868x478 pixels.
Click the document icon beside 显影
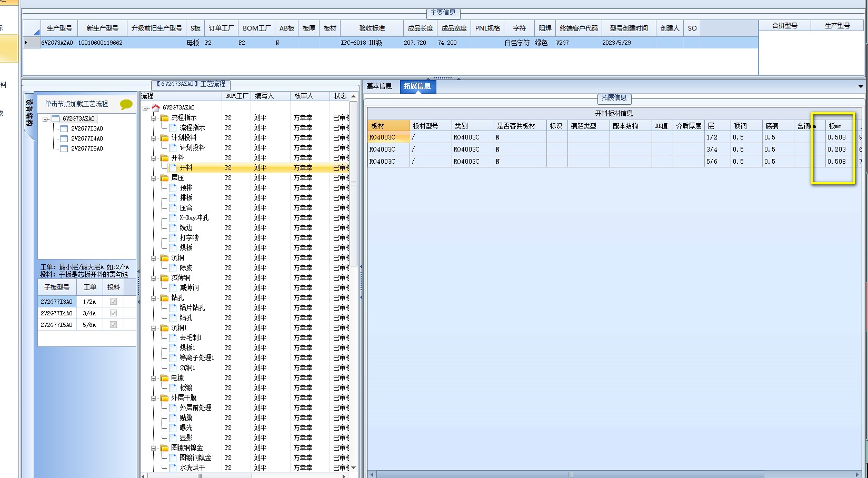coord(173,437)
